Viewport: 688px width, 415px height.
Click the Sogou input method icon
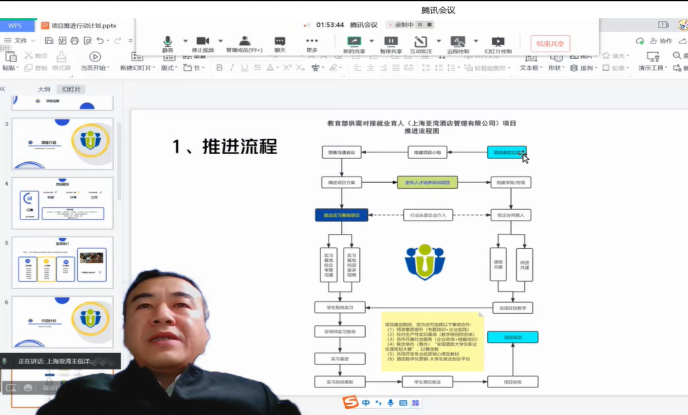350,402
